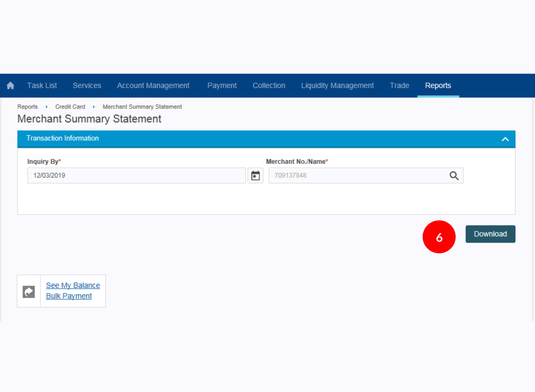Switch to the Reports tab
The width and height of the screenshot is (535, 392).
click(x=438, y=86)
